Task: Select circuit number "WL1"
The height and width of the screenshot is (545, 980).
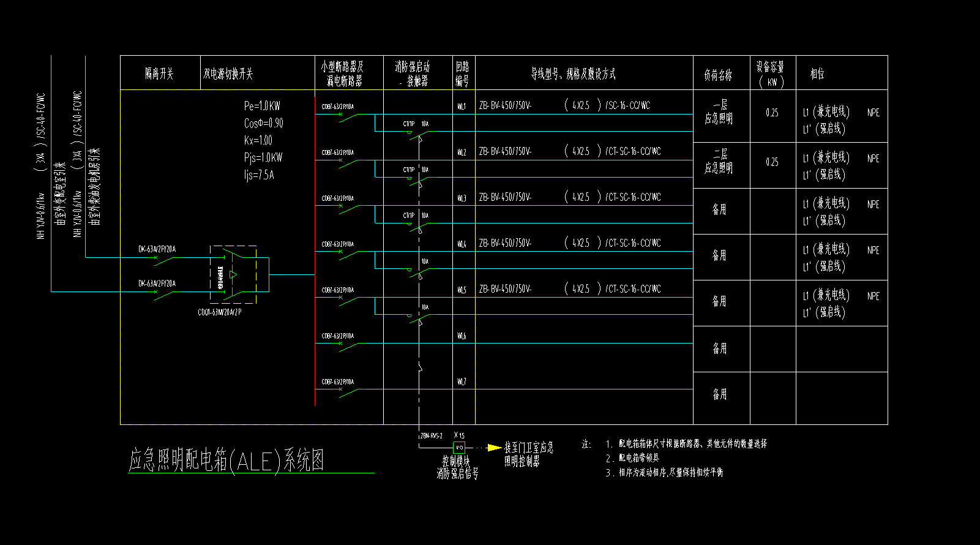Action: pyautogui.click(x=462, y=107)
